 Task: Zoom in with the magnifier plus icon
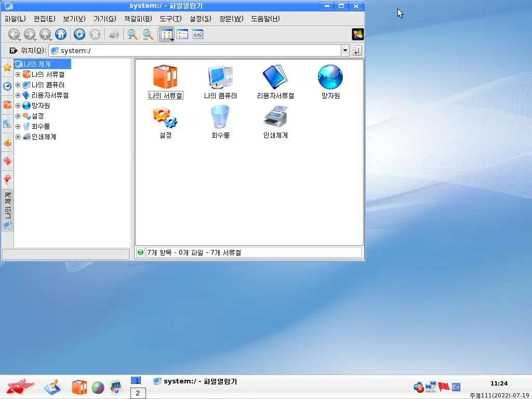132,34
